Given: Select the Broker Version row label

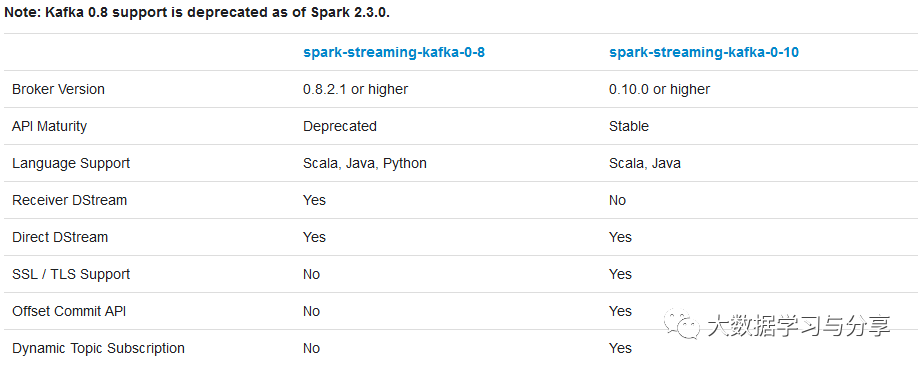Looking at the screenshot, I should (58, 89).
